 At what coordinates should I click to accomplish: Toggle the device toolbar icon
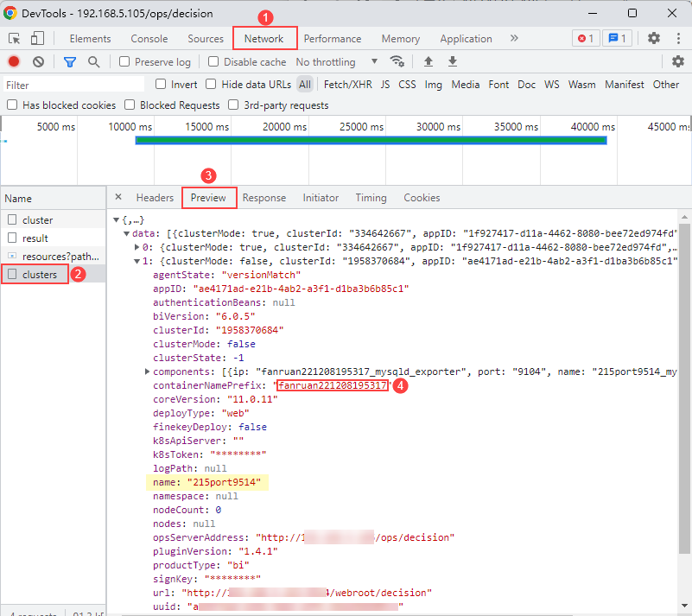click(x=37, y=39)
